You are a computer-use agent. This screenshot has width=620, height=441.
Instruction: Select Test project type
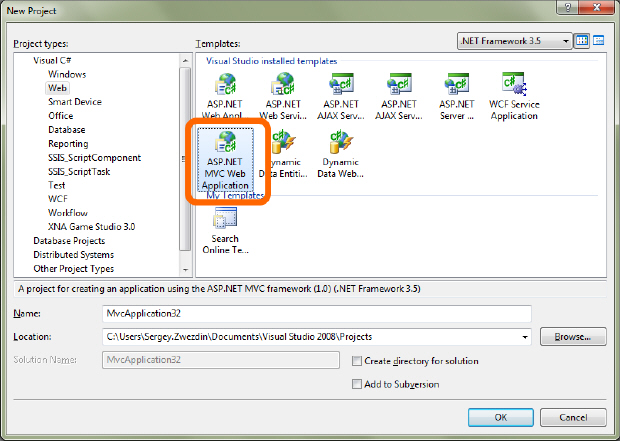click(57, 185)
